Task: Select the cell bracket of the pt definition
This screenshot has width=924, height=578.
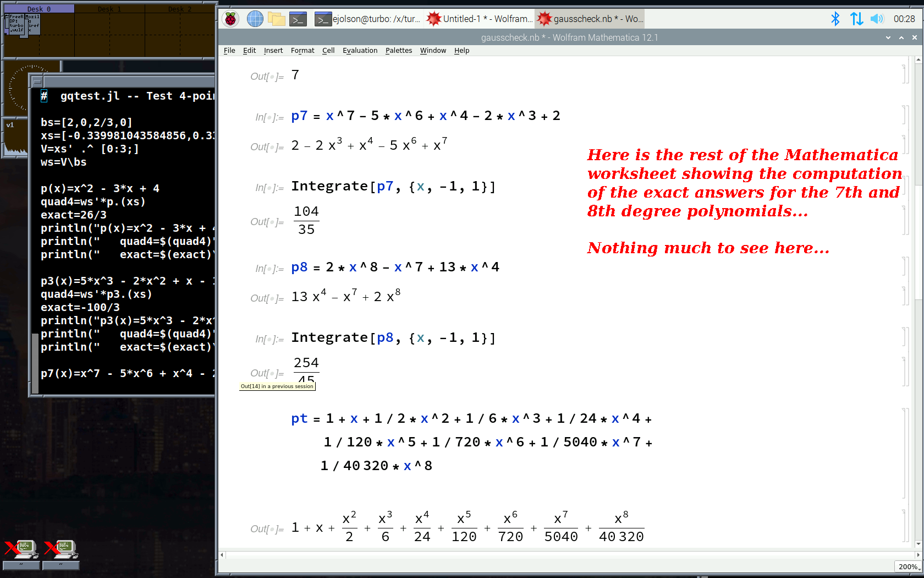Action: 905,452
